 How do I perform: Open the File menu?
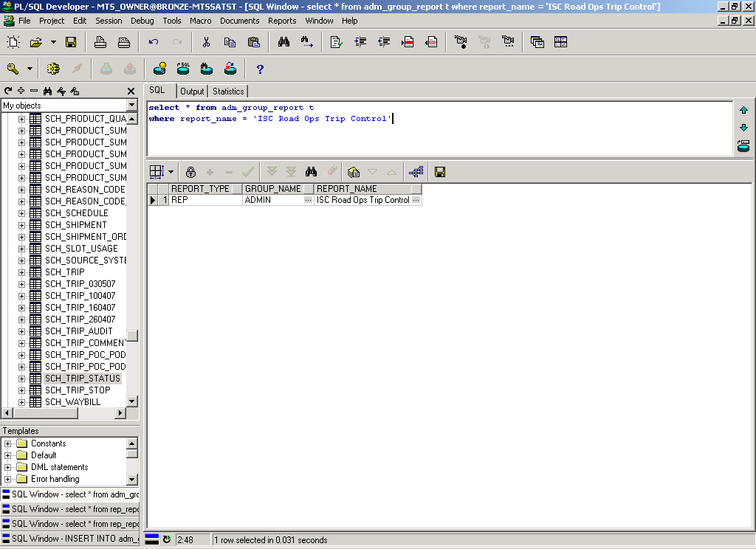pos(24,21)
